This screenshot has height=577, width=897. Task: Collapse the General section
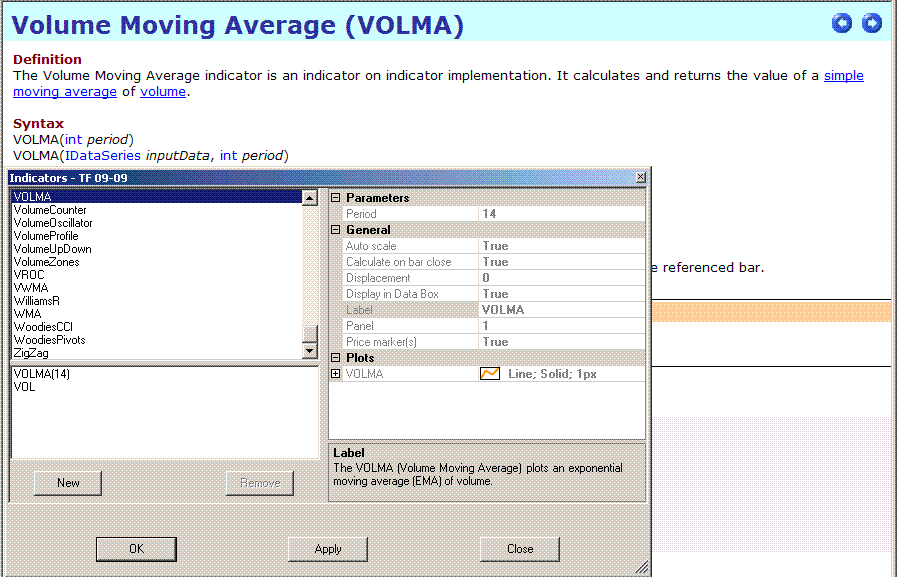336,230
